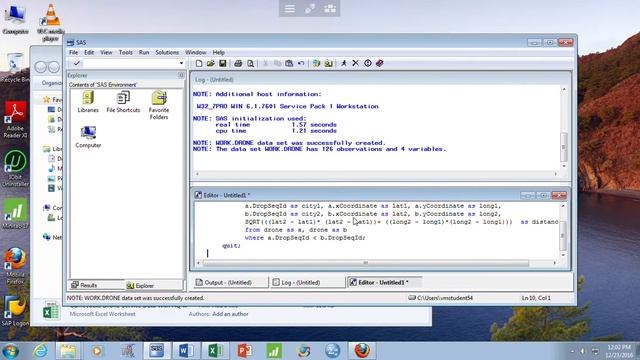
Task: Open the Edit menu
Action: 89,52
